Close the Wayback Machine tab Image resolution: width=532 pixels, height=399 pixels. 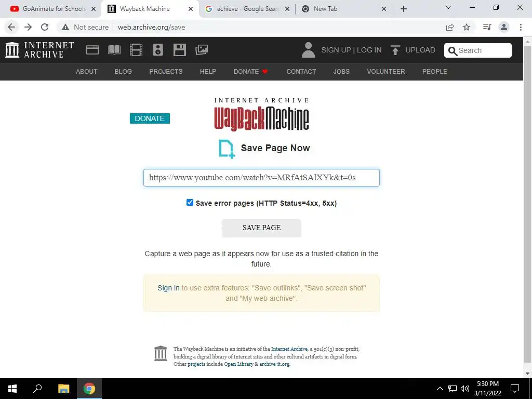tap(191, 9)
